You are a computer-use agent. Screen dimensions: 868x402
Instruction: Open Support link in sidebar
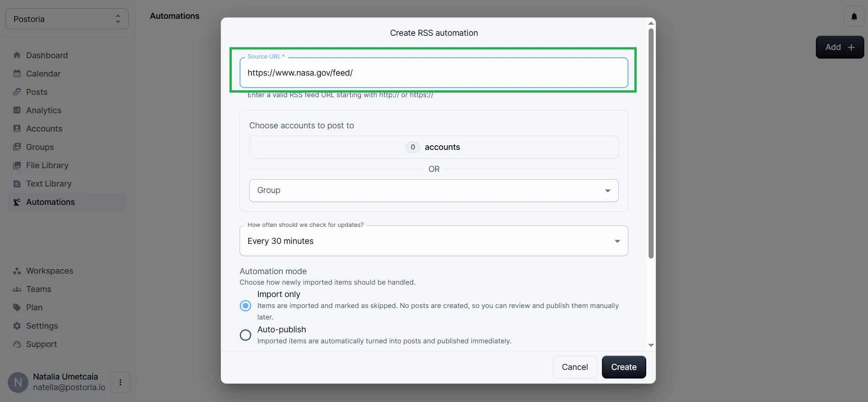coord(67,344)
